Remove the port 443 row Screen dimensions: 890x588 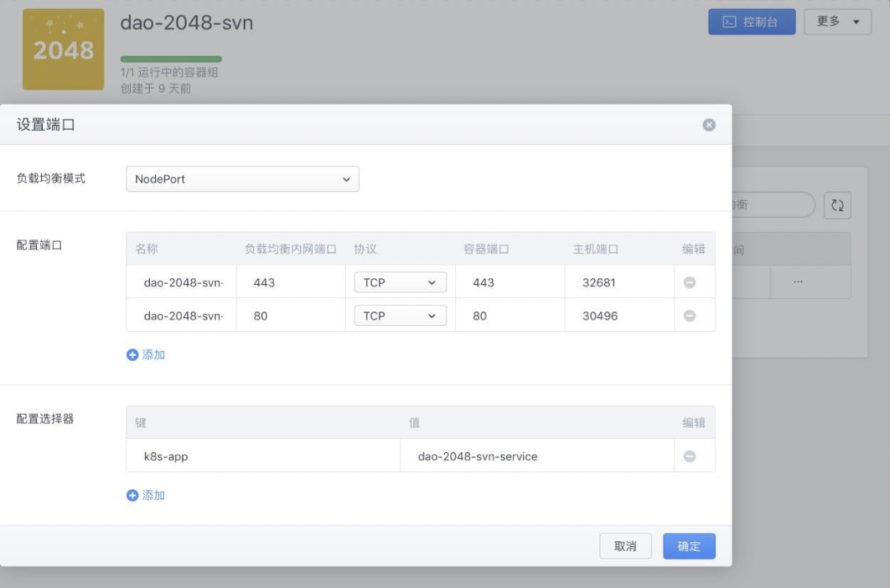[690, 282]
